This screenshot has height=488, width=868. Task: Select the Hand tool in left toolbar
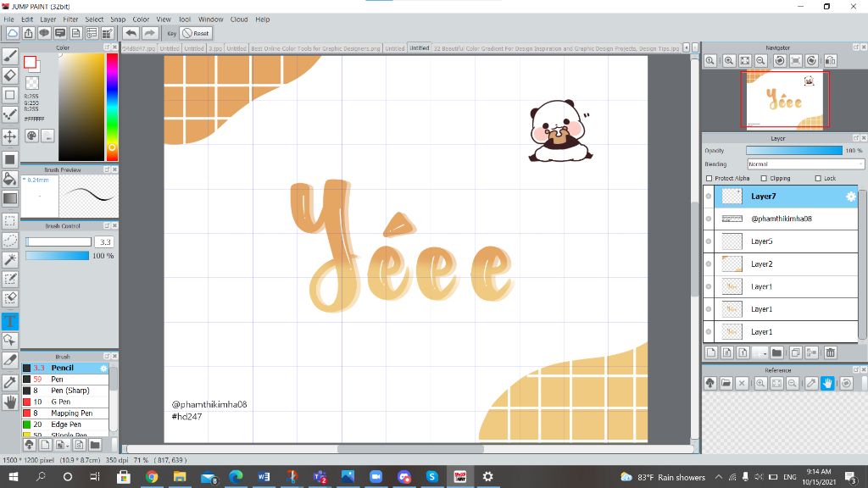click(10, 402)
